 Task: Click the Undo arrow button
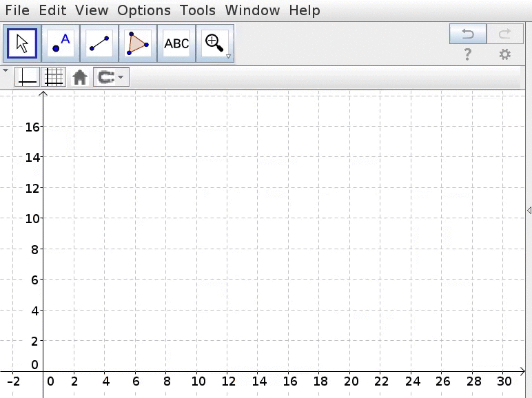[x=468, y=33]
